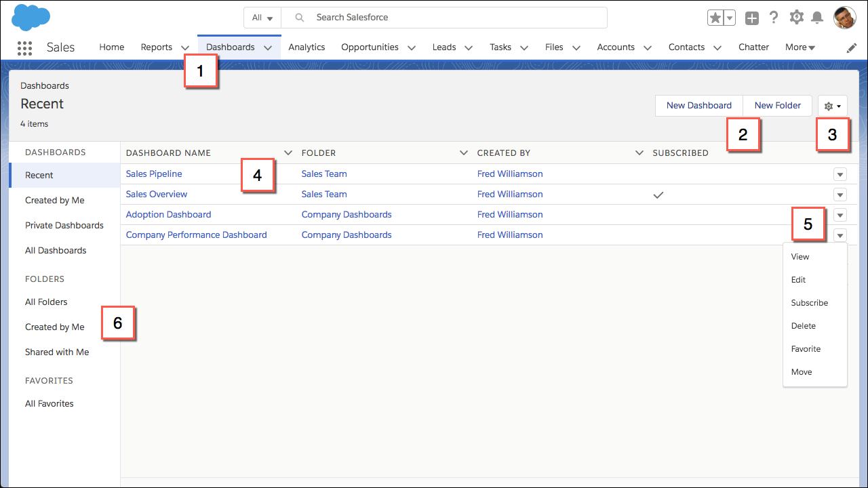Screen dimensions: 868x488
Task: Expand the Tasks tab chevron
Action: tap(524, 48)
